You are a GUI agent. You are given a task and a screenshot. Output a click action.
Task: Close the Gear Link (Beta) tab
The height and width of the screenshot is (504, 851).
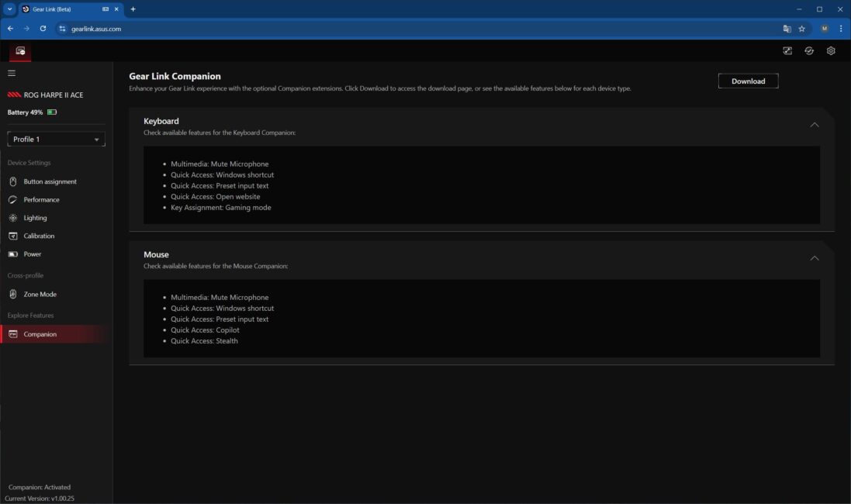click(x=116, y=9)
